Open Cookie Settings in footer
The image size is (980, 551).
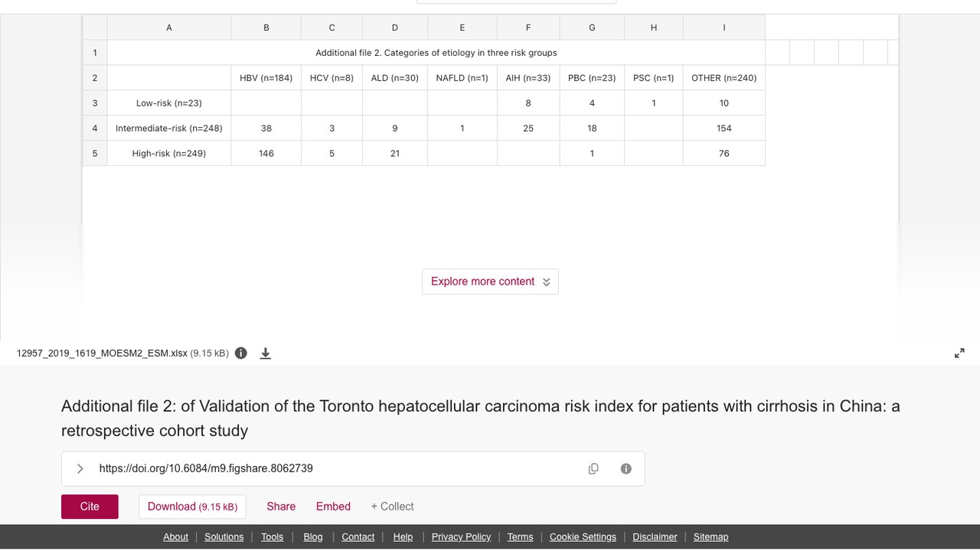583,537
